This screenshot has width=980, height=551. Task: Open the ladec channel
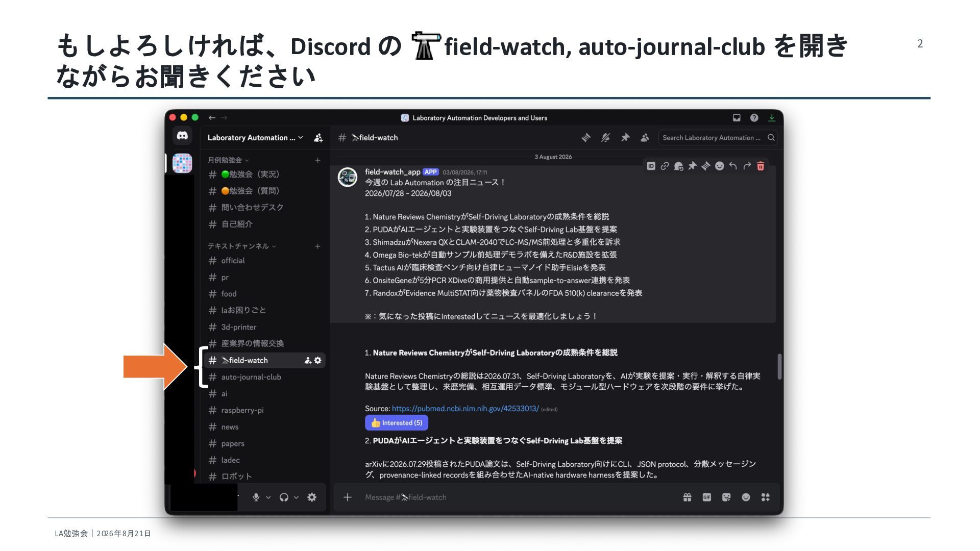(x=264, y=460)
